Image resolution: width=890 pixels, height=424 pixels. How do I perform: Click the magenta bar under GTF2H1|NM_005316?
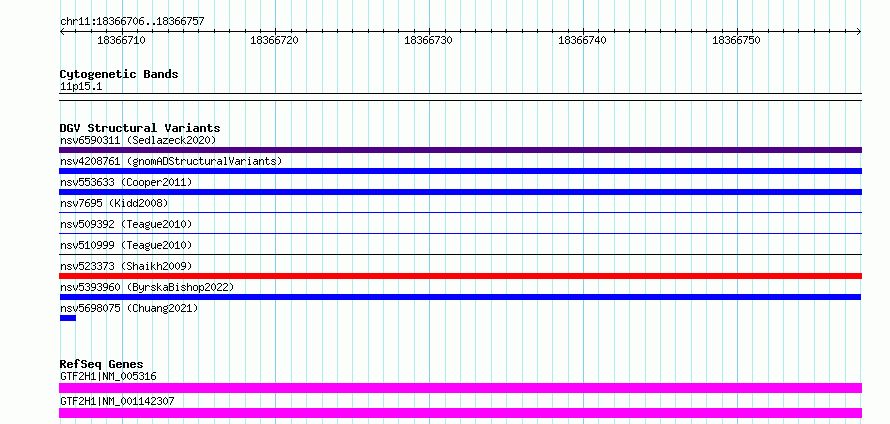pyautogui.click(x=460, y=388)
